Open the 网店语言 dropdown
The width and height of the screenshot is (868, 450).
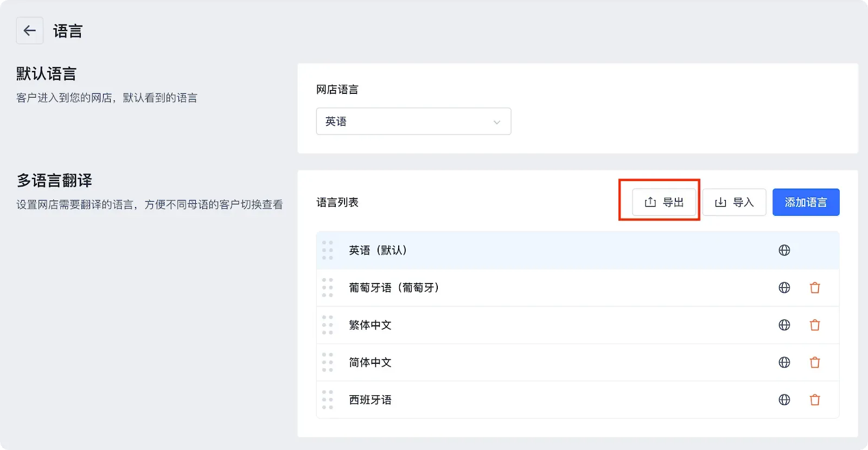pos(413,121)
